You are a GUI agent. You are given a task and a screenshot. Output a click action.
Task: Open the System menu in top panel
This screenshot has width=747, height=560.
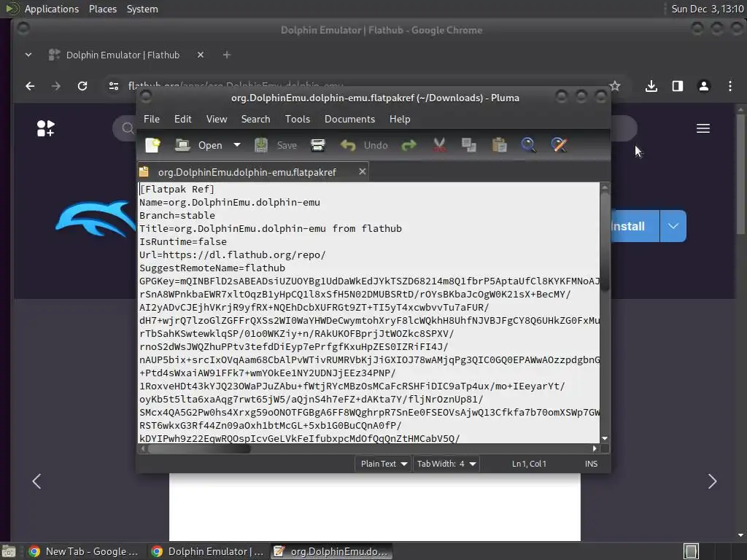coord(142,9)
